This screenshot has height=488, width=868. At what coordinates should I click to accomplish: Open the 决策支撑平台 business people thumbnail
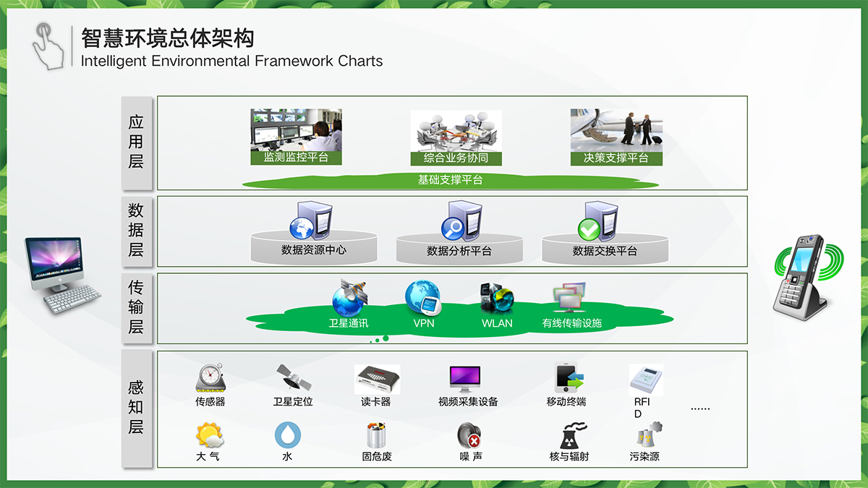pyautogui.click(x=616, y=137)
